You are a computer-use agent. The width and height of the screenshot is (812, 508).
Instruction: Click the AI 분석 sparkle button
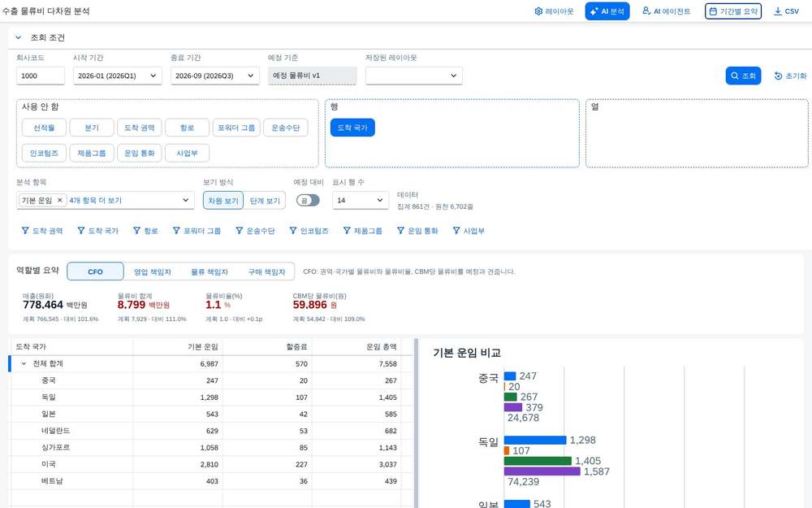point(607,11)
